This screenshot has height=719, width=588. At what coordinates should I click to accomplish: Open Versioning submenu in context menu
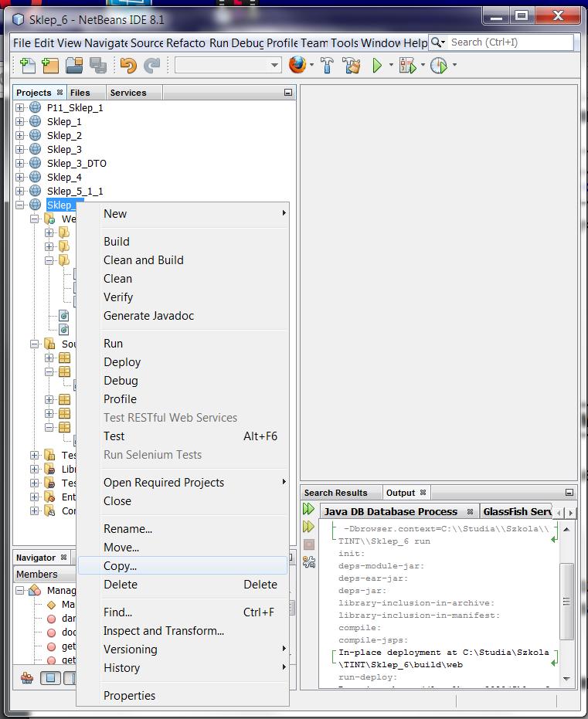(182, 649)
